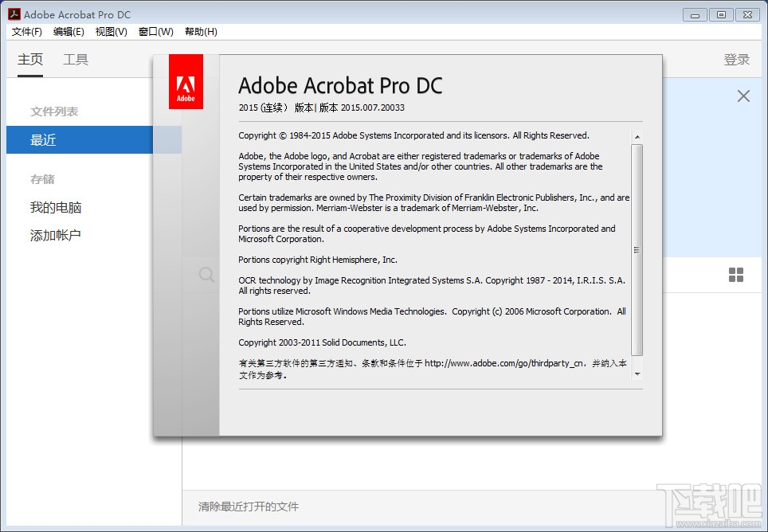
Task: Switch to grid thumbnail view icon
Action: (x=735, y=275)
